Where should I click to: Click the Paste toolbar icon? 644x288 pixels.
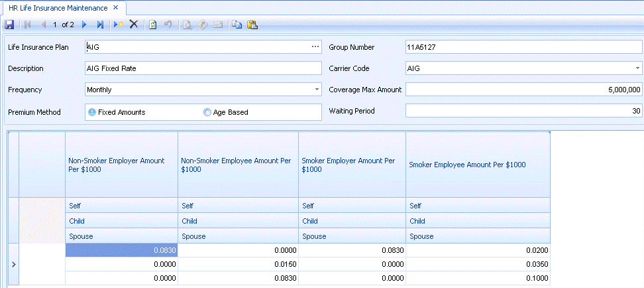(252, 25)
